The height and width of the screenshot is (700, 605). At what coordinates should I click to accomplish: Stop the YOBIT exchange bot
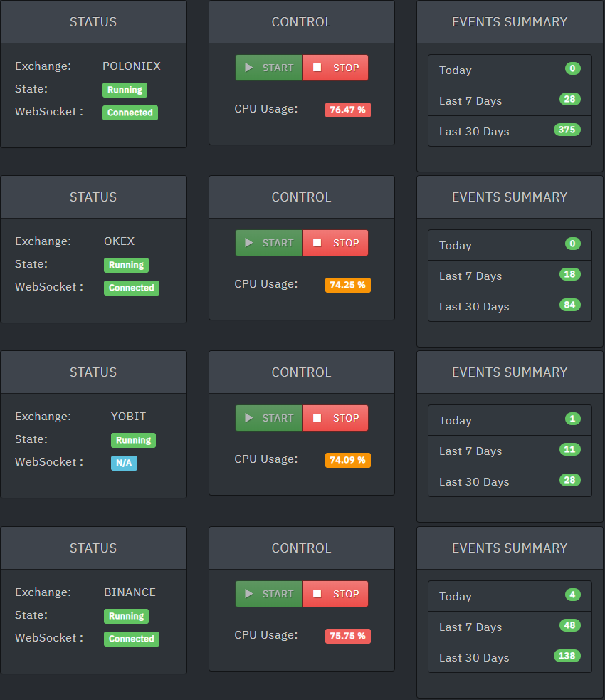pos(335,418)
